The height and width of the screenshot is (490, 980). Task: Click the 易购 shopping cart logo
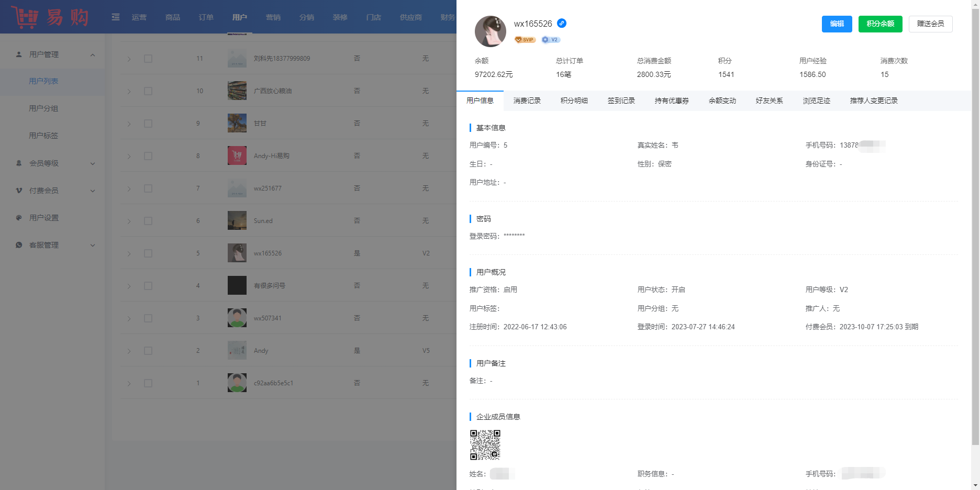pyautogui.click(x=50, y=17)
